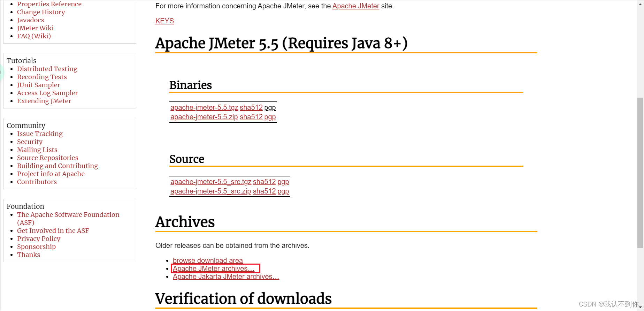Visit Source Repositories page
This screenshot has width=644, height=311.
click(48, 158)
